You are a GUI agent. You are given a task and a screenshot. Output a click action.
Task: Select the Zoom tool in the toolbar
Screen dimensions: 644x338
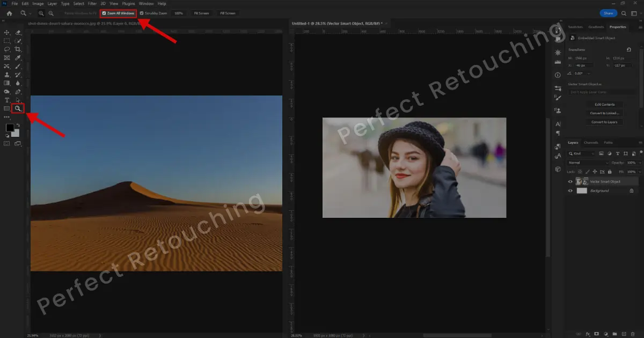click(18, 108)
